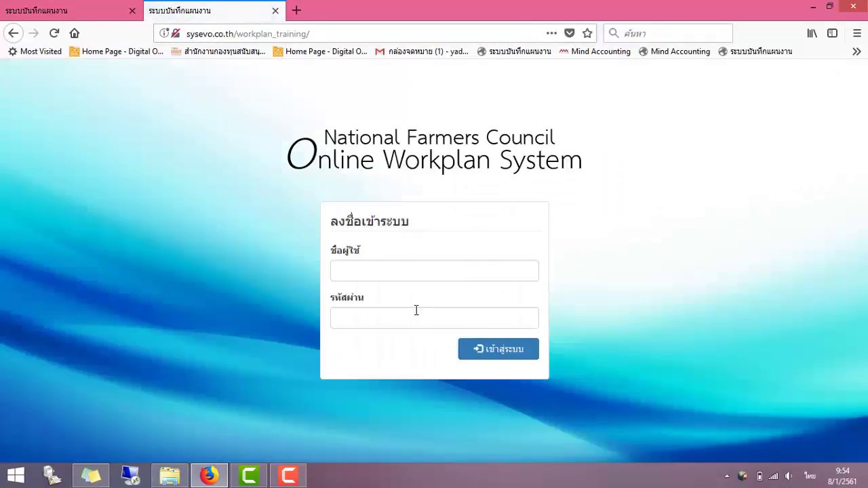This screenshot has height=488, width=868.
Task: Restore down the Firefox window
Action: (x=829, y=7)
